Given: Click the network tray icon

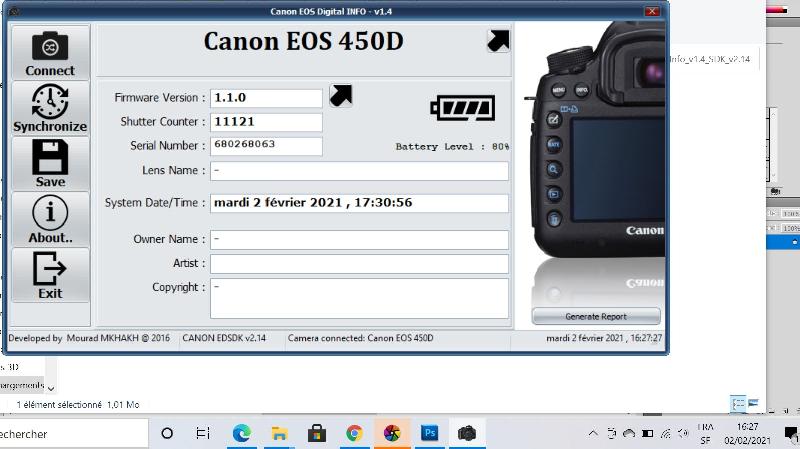Looking at the screenshot, I should click(x=666, y=434).
